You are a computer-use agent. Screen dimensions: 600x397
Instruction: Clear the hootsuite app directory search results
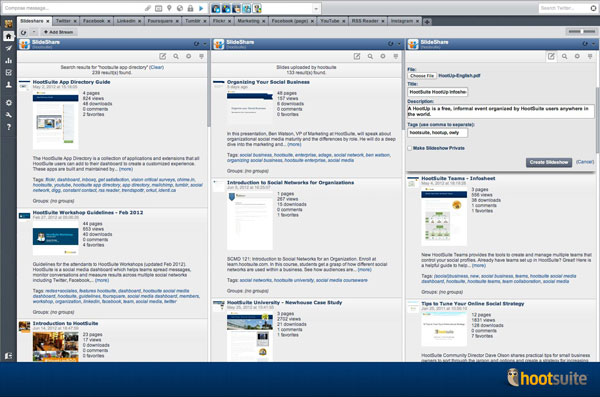coord(157,67)
